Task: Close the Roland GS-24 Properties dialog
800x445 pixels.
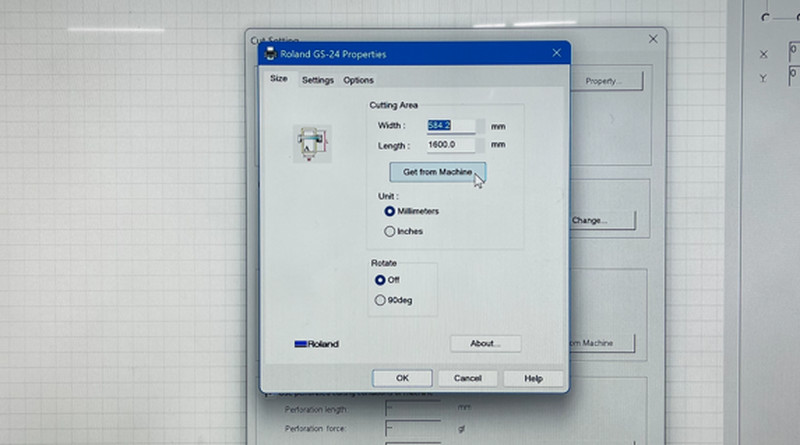Action: [557, 53]
